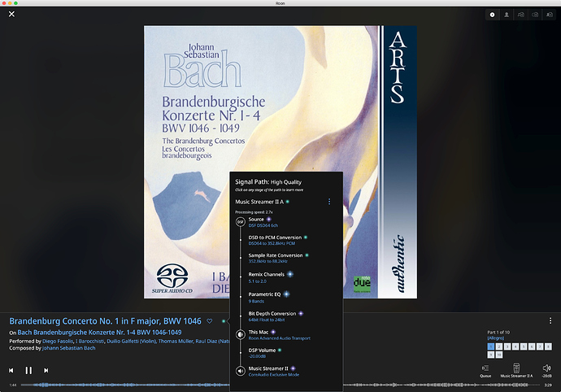
Task: Open the track options three-dot menu
Action: pyautogui.click(x=550, y=320)
